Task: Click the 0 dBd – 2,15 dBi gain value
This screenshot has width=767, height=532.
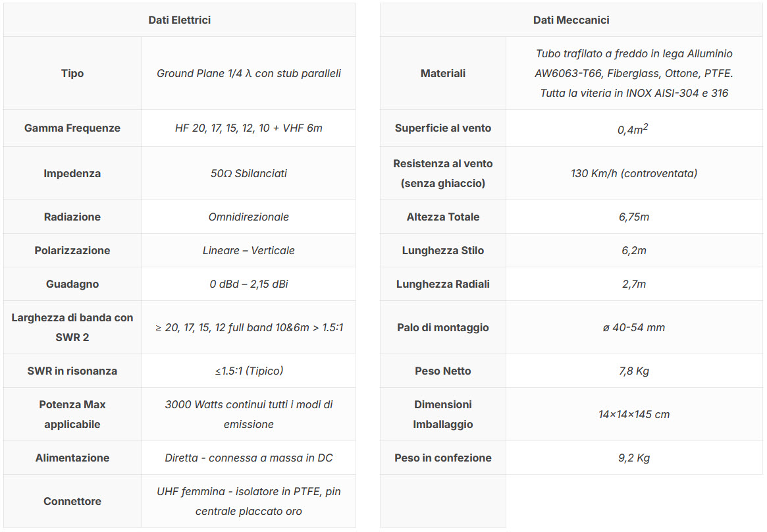Action: 248,284
